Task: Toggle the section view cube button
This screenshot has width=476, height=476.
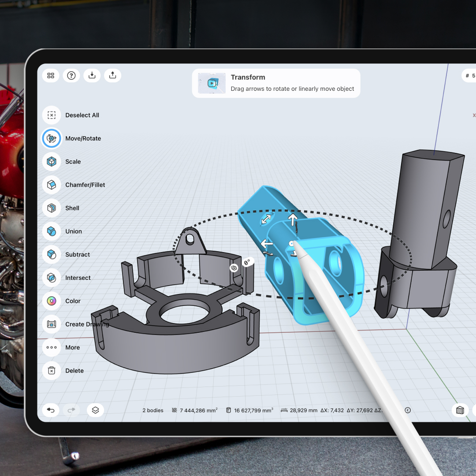Action: 460,410
